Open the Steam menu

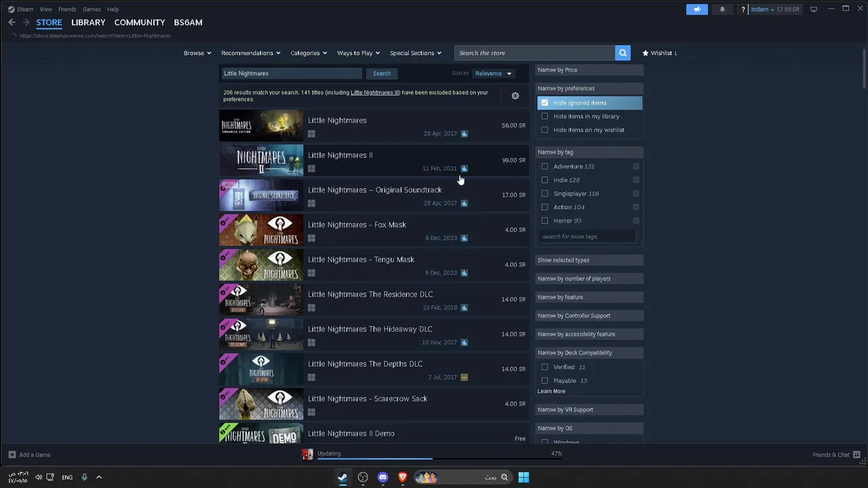25,9
